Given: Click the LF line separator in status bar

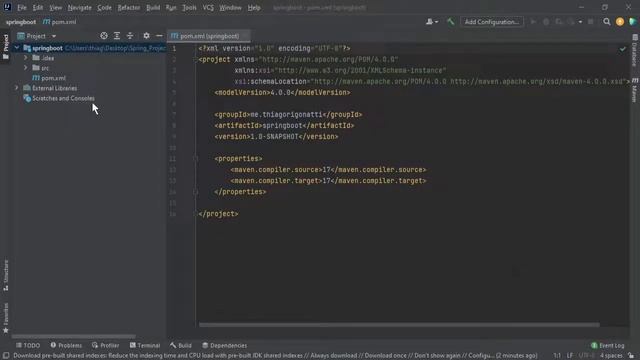Looking at the screenshot, I should (x=570, y=356).
